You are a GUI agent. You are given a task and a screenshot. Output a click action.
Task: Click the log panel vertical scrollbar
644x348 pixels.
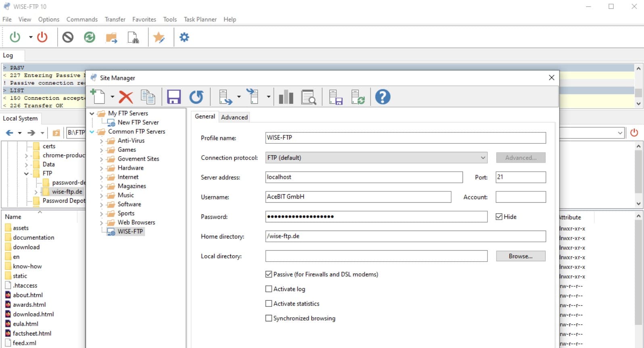pyautogui.click(x=638, y=86)
